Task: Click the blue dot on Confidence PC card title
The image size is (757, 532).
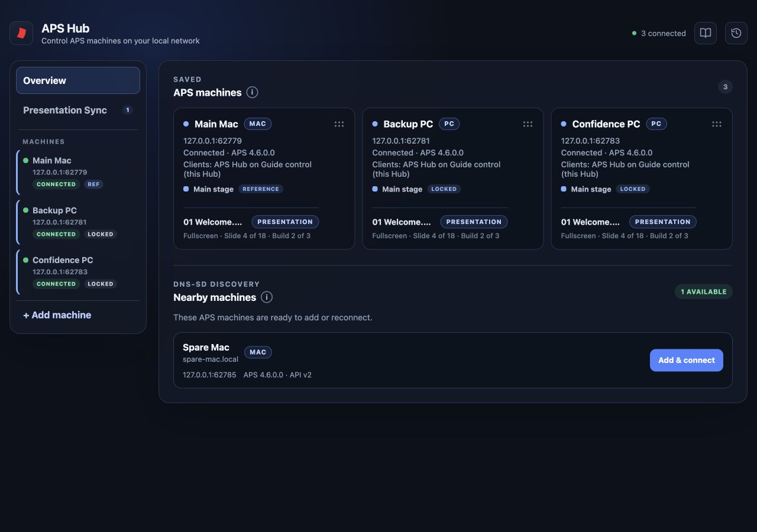Action: point(564,124)
